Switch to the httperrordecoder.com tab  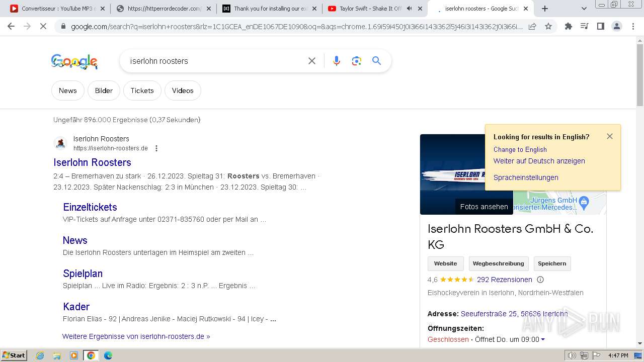point(164,9)
